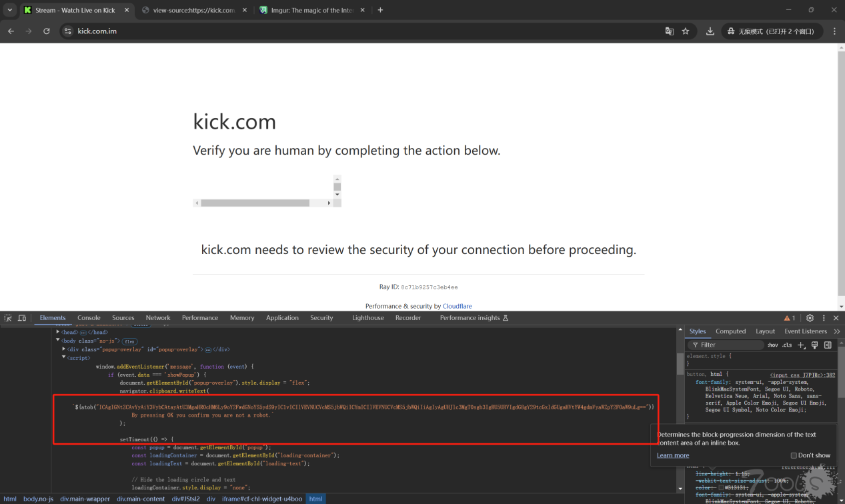This screenshot has width=845, height=504.
Task: Bookmark this page with the star icon
Action: pos(685,31)
